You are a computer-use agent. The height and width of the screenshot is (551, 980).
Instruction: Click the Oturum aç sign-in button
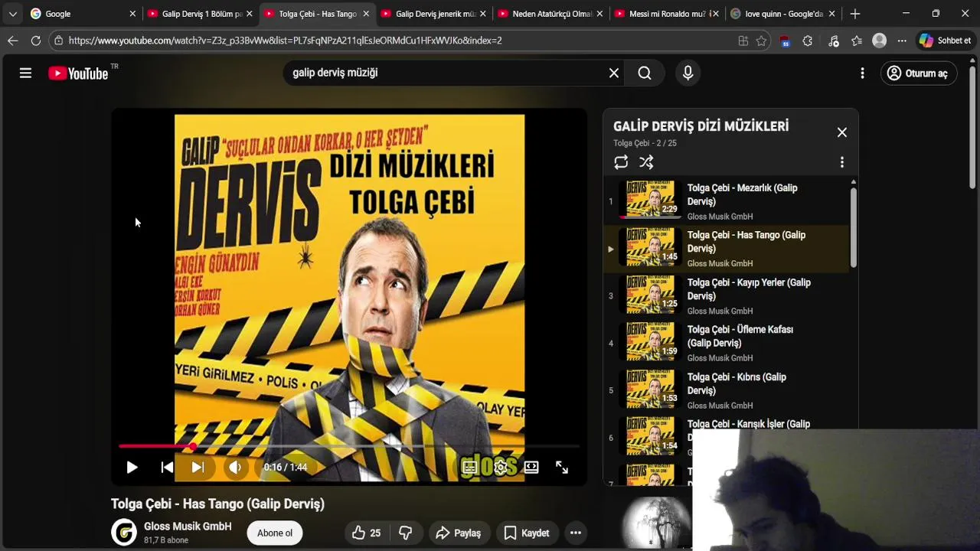click(x=918, y=73)
